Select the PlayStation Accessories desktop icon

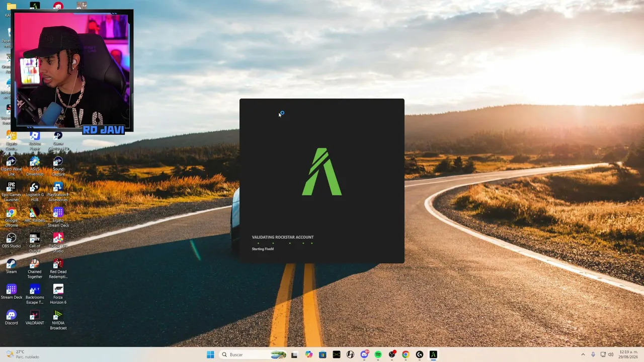pos(58,193)
